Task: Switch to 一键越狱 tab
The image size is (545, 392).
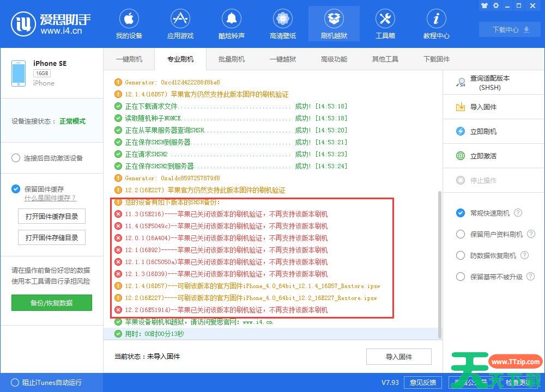Action: [283, 59]
